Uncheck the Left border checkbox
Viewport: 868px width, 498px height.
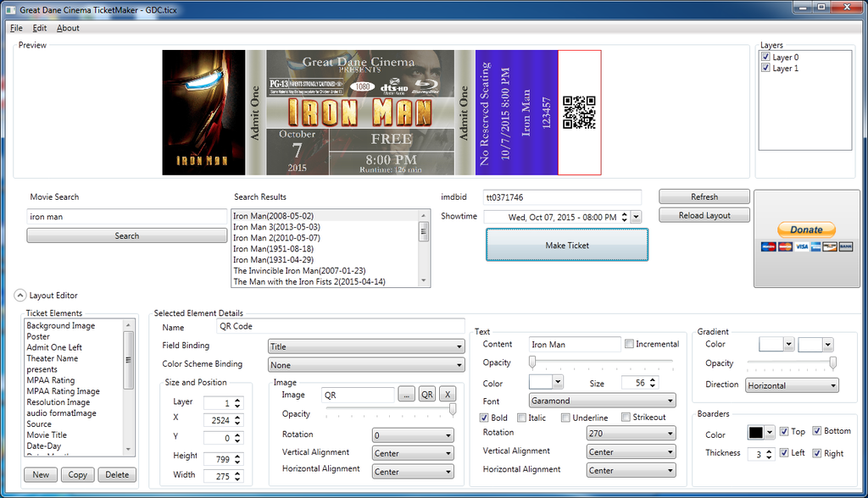784,452
